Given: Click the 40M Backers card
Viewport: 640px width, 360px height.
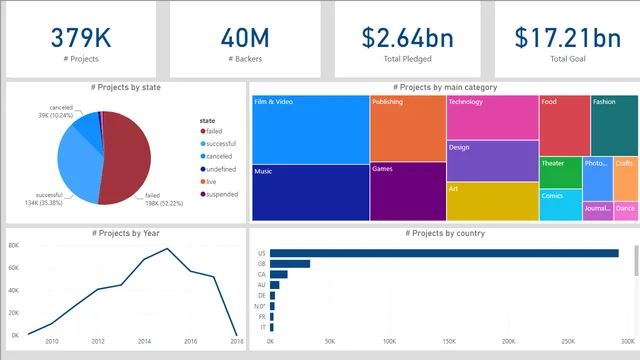Looking at the screenshot, I should click(245, 39).
